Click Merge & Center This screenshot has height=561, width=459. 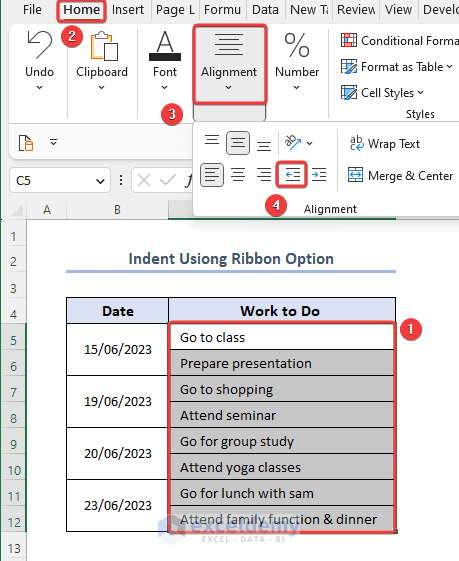click(400, 176)
